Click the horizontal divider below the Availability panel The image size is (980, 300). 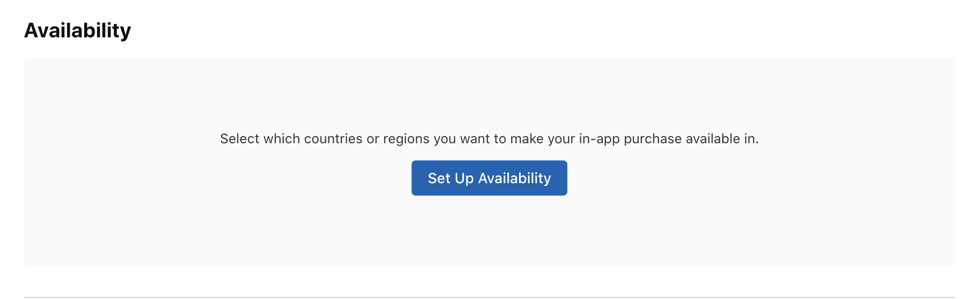coord(489,297)
